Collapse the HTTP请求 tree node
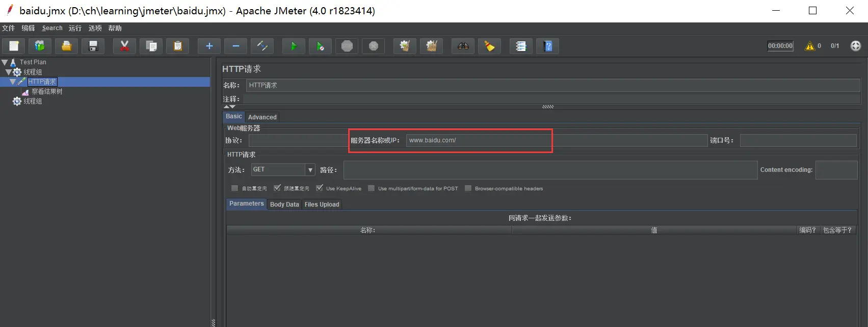This screenshot has width=868, height=327. click(13, 82)
